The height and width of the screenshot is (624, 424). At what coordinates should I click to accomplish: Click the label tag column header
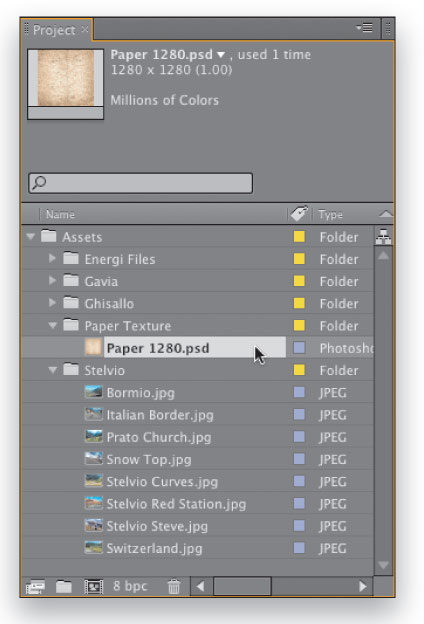[299, 214]
